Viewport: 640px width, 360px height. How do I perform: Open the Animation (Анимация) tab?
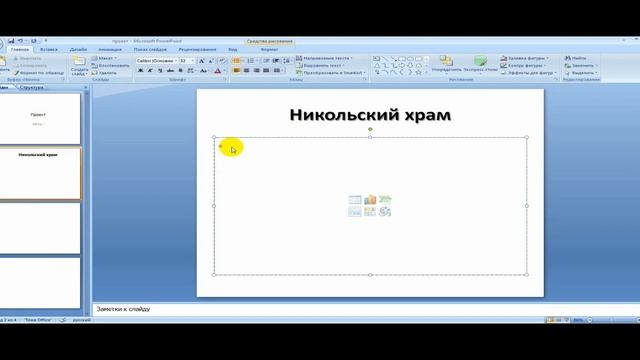(110, 49)
